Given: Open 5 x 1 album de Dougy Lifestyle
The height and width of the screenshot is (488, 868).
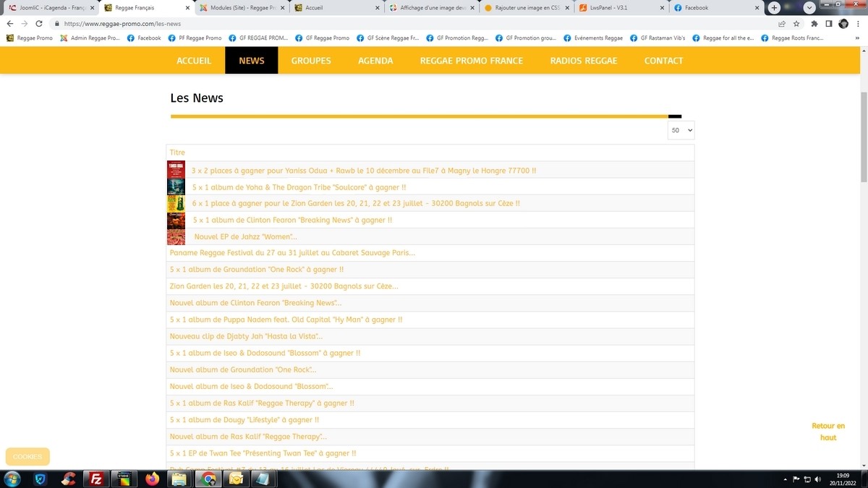Looking at the screenshot, I should [244, 419].
